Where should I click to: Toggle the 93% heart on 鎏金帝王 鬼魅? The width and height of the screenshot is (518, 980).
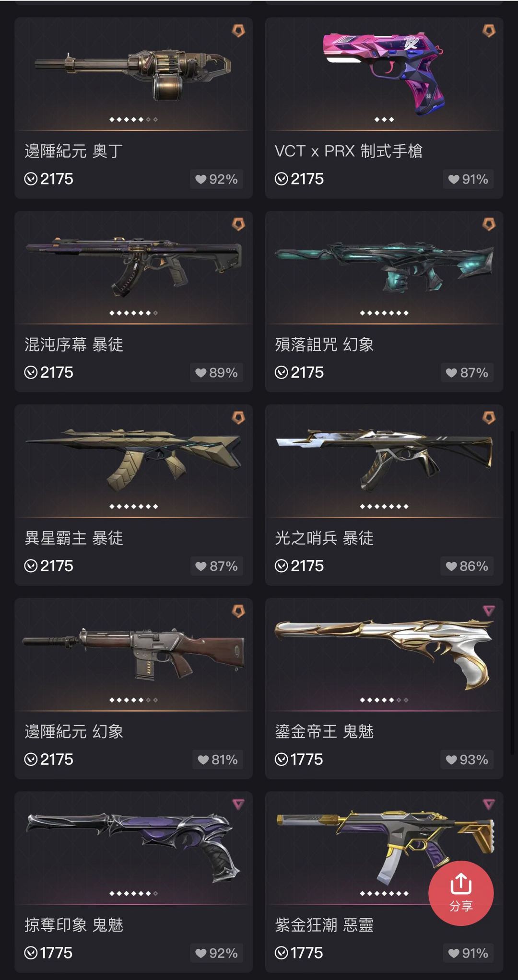click(x=467, y=760)
